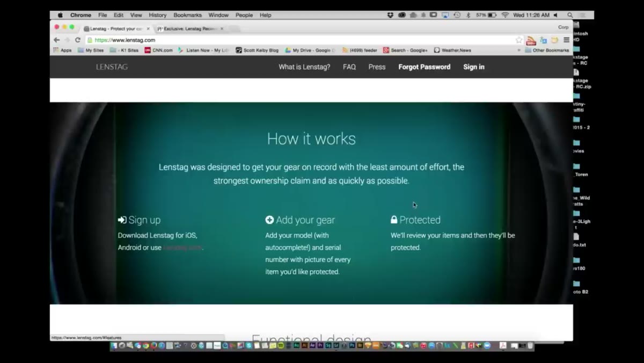The width and height of the screenshot is (644, 363).
Task: Open the CNN.com bookmark
Action: (x=159, y=50)
